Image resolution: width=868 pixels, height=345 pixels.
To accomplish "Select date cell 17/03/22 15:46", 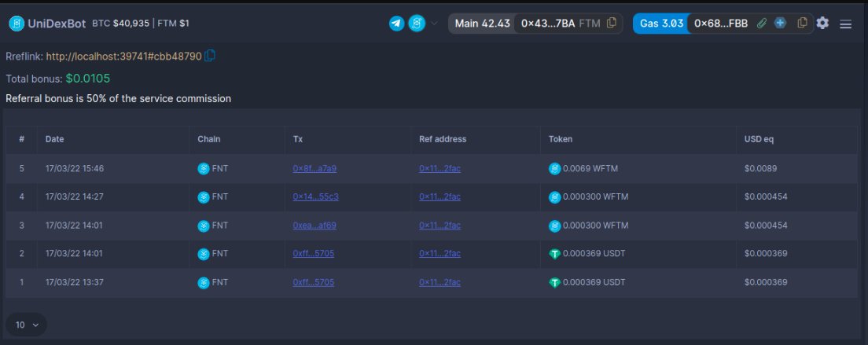I will [74, 169].
